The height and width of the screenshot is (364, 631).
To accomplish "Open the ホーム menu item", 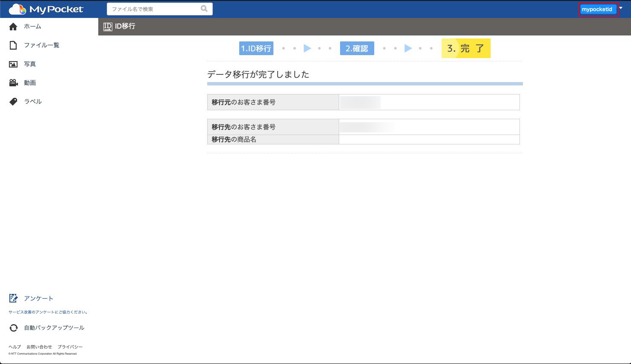I will (x=32, y=26).
